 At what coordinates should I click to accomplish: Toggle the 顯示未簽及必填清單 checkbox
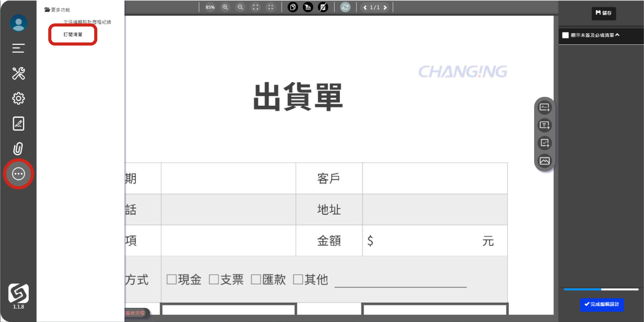tap(565, 35)
